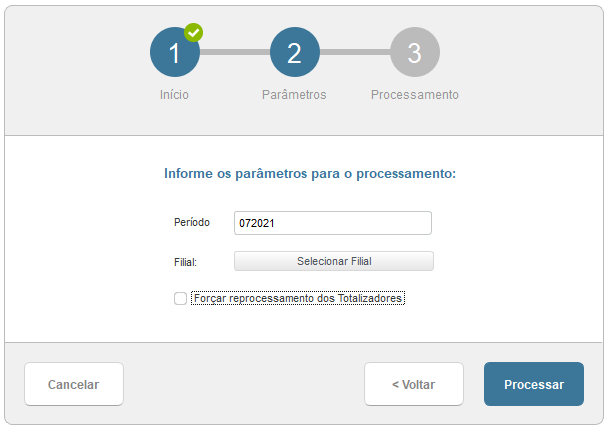Click the progress line between steps 1 and 2
This screenshot has width=609, height=429.
point(234,52)
